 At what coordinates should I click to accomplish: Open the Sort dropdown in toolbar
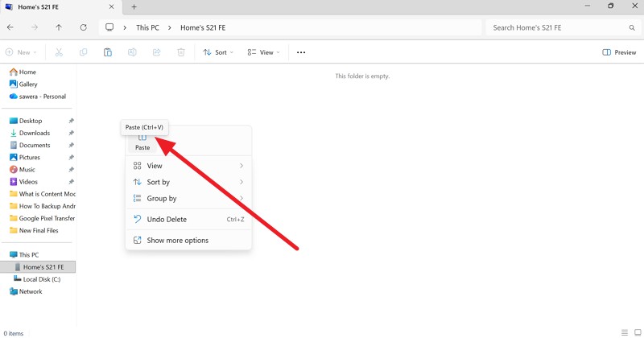click(x=218, y=52)
